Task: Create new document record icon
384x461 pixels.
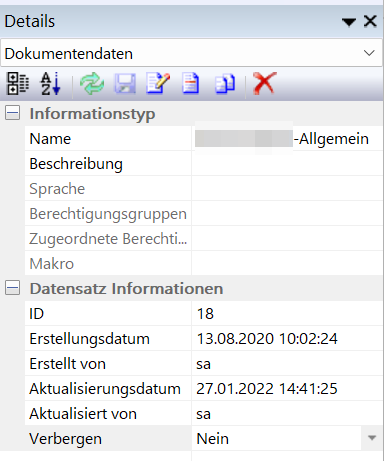Action: (191, 83)
